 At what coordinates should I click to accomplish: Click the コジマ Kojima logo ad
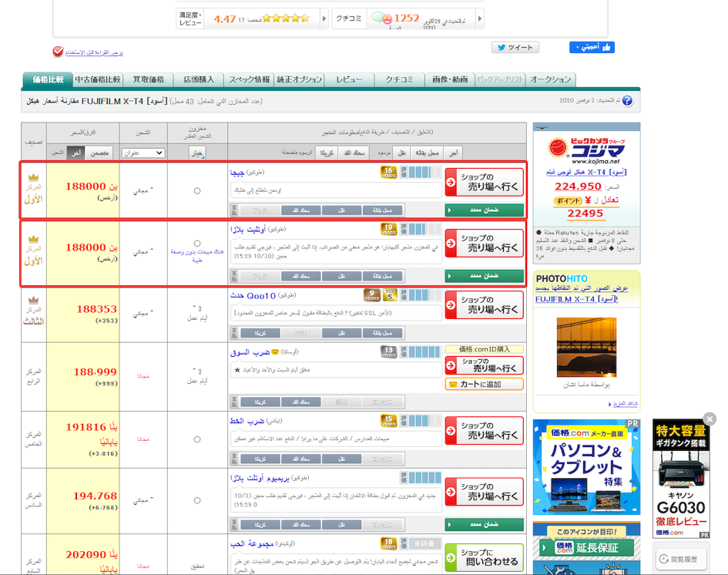coord(586,150)
